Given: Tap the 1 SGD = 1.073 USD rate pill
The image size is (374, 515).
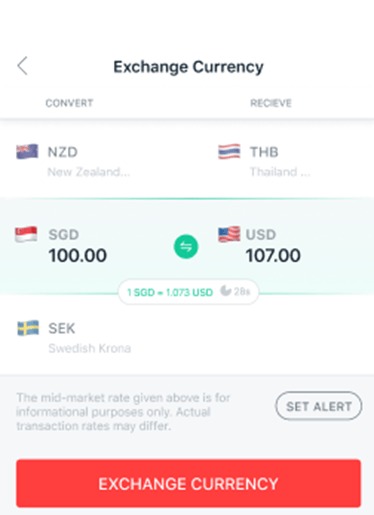Looking at the screenshot, I should click(189, 292).
